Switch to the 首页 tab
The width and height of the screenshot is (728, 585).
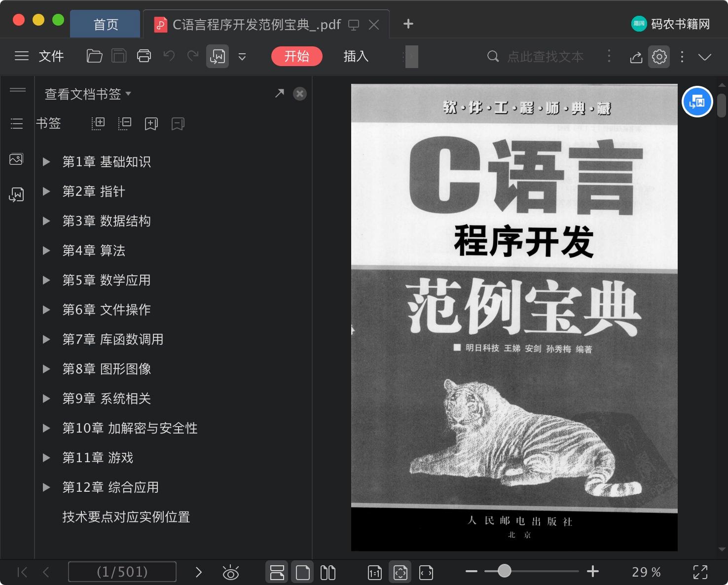[x=106, y=24]
